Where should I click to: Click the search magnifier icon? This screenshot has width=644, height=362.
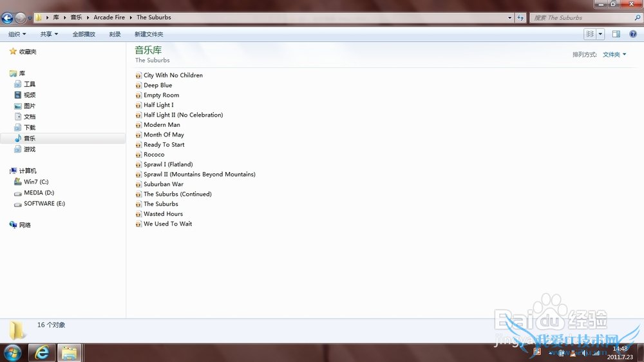point(638,17)
